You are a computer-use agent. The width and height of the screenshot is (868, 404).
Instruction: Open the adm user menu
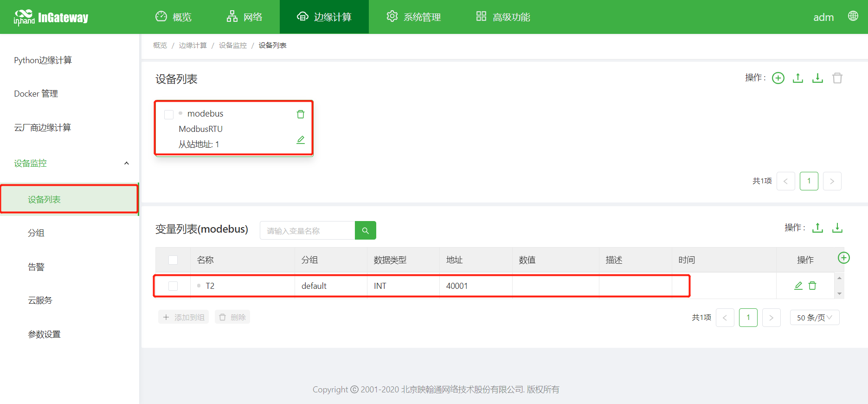click(823, 17)
